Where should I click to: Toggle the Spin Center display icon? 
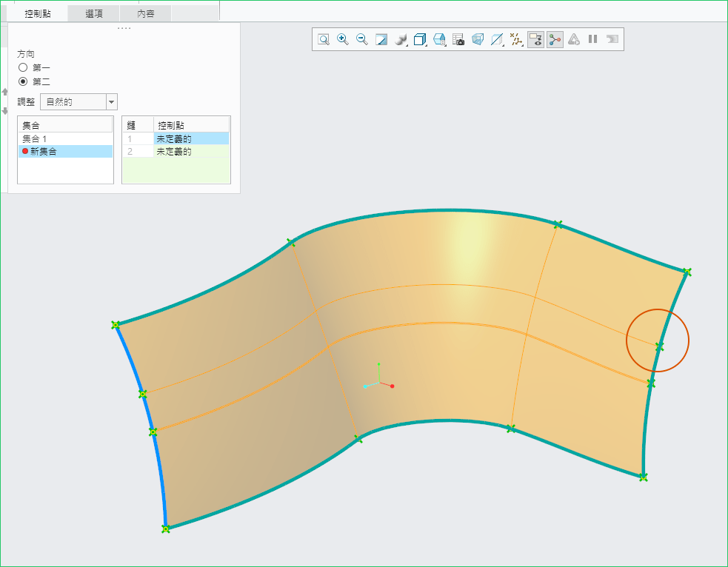(555, 39)
